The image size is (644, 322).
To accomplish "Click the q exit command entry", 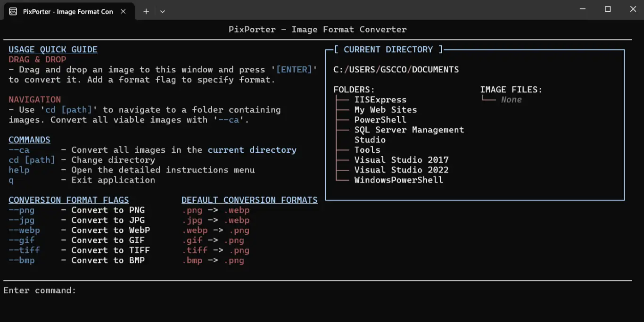I will tap(11, 180).
